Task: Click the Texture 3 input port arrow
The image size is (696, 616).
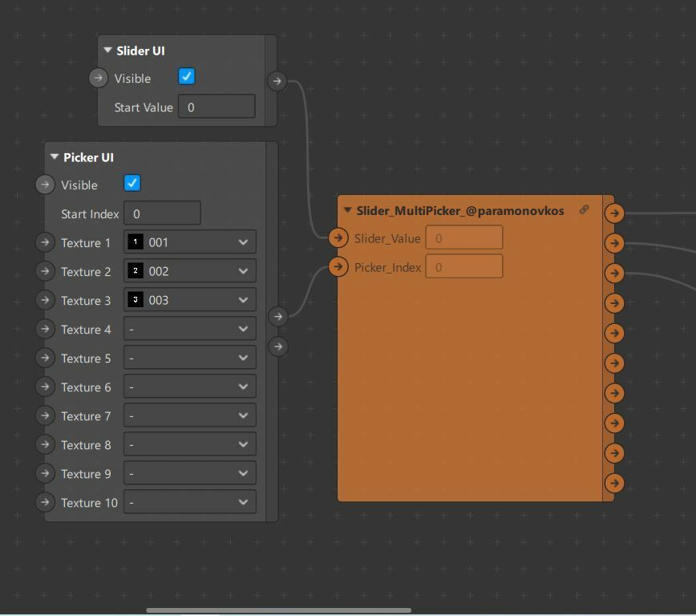Action: pyautogui.click(x=45, y=300)
